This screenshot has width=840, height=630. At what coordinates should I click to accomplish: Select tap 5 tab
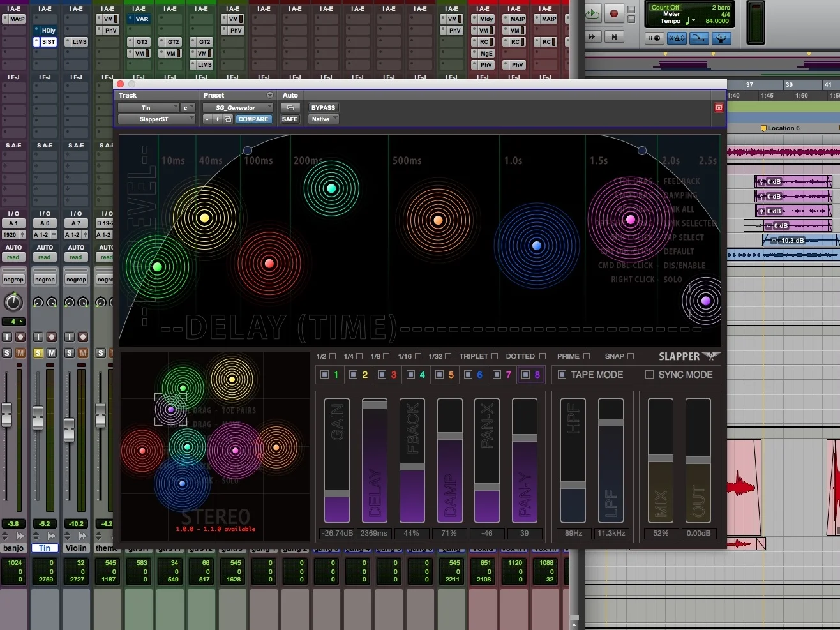pyautogui.click(x=445, y=375)
